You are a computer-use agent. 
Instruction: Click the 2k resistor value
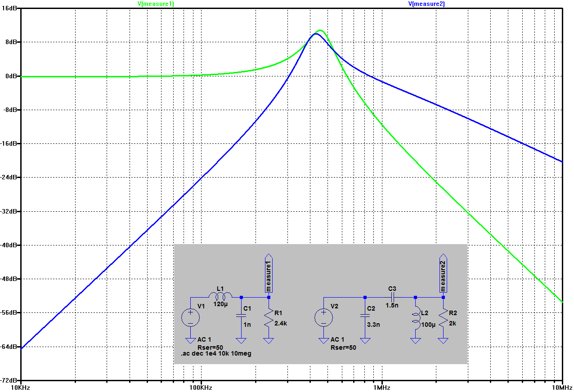453,323
